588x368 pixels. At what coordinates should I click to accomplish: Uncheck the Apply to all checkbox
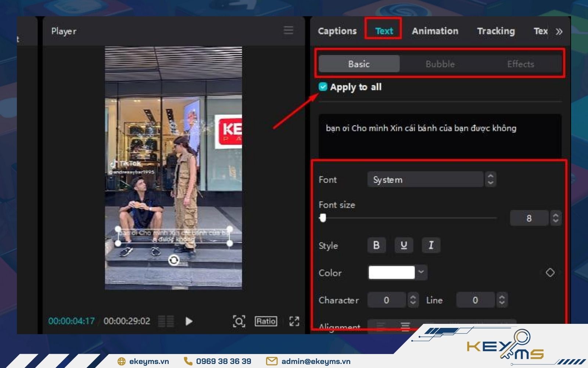pos(323,87)
